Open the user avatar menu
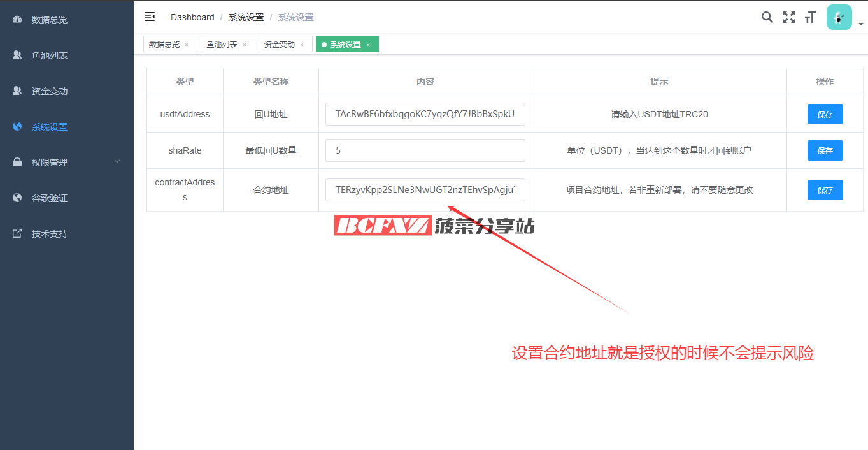Viewport: 868px width, 450px height. coord(839,17)
